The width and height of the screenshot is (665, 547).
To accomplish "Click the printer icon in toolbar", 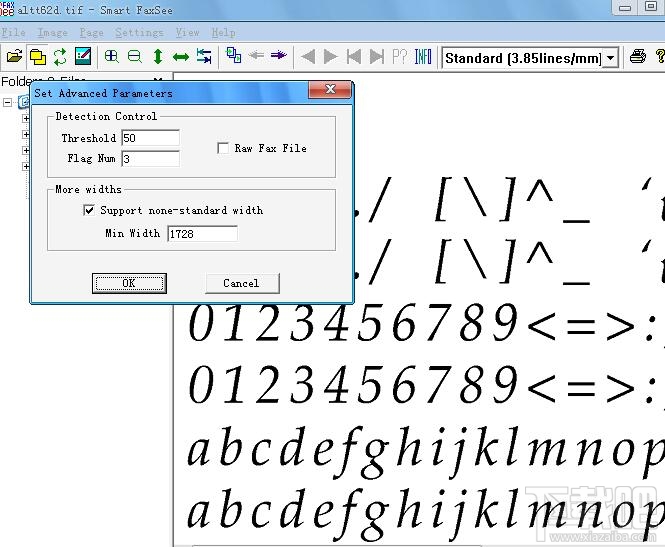I will [x=637, y=56].
